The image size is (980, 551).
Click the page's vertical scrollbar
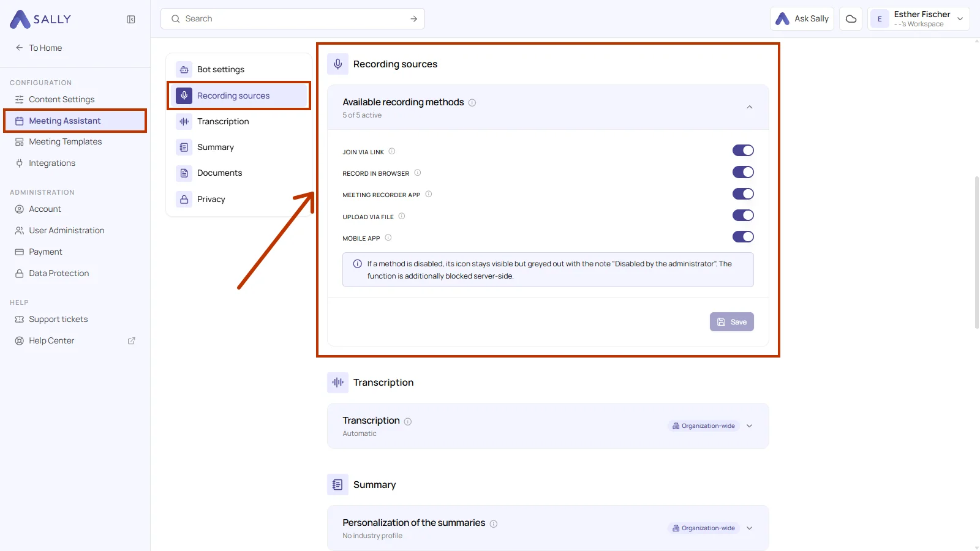977,252
